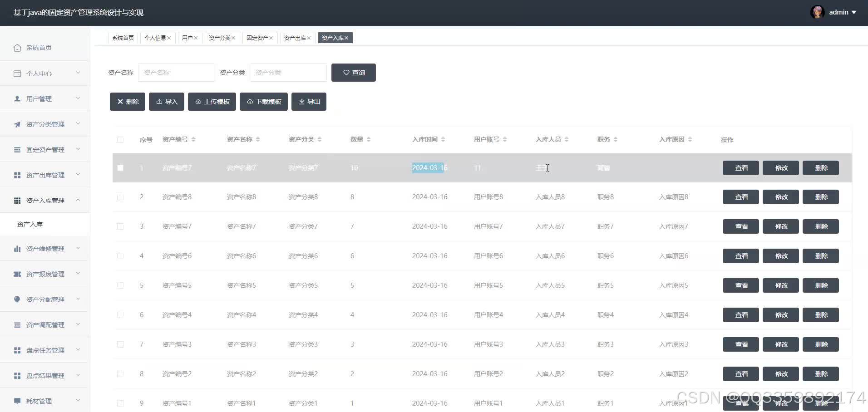Focus the 资产名称 search input

click(x=177, y=73)
